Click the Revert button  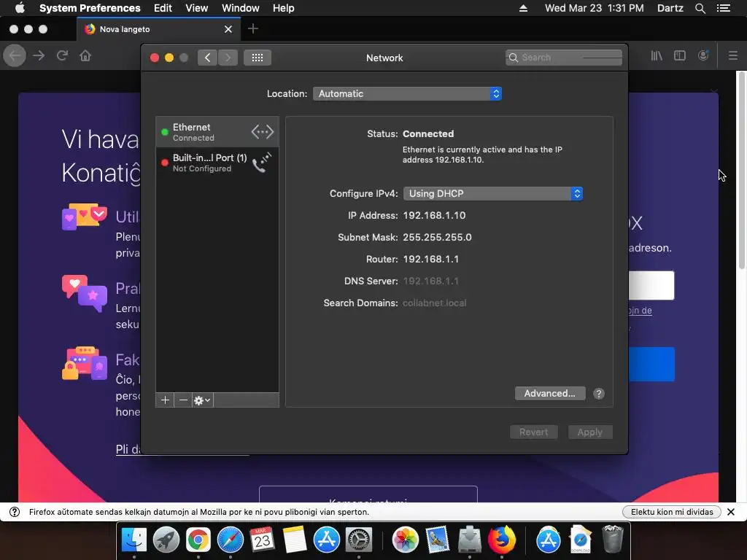coord(533,432)
